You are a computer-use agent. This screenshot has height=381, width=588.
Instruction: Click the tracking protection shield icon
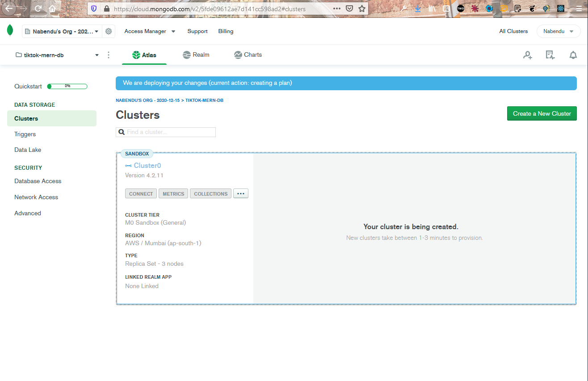tap(93, 8)
